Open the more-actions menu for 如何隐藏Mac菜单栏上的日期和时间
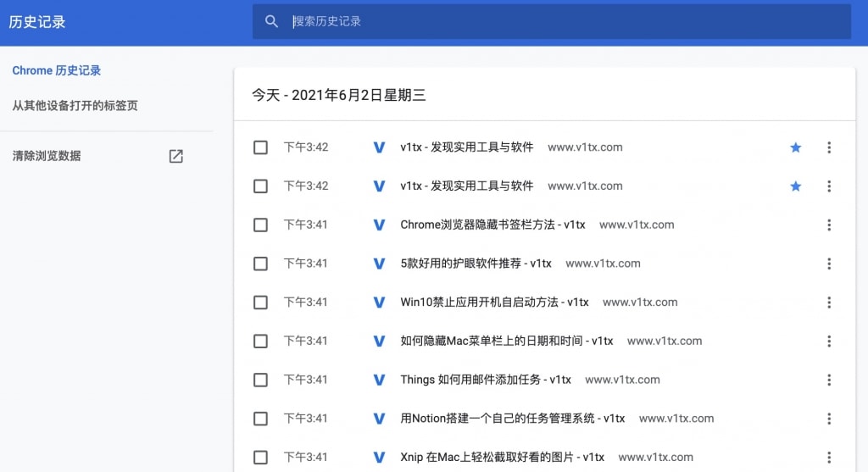Image resolution: width=868 pixels, height=472 pixels. [829, 341]
